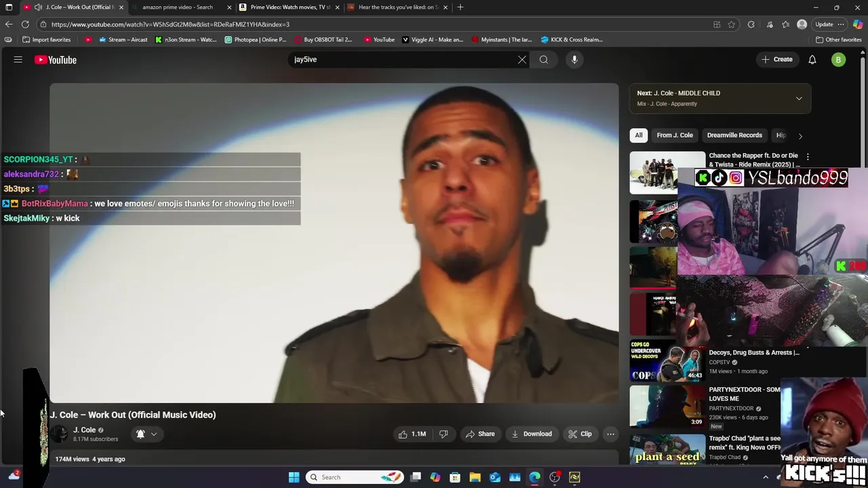
Task: Open Viggle AI bookmark
Action: 433,39
